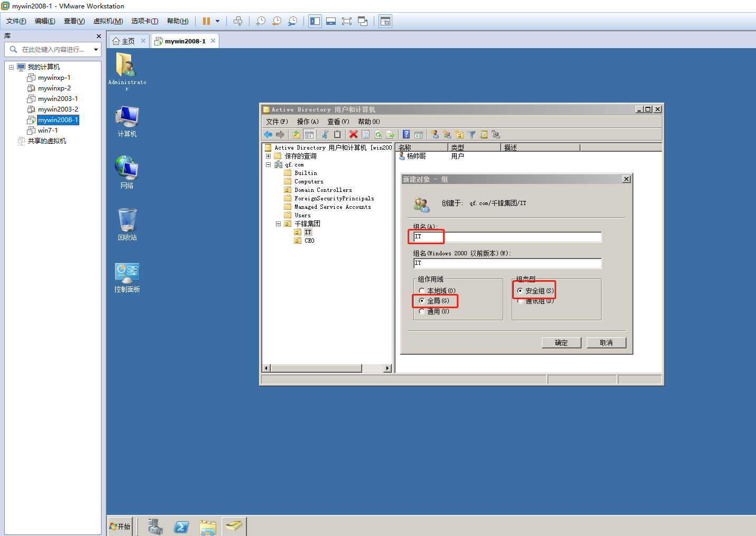Screen dimensions: 756x536
Task: Open the 帮助(H) menu in Active Directory
Action: point(369,122)
